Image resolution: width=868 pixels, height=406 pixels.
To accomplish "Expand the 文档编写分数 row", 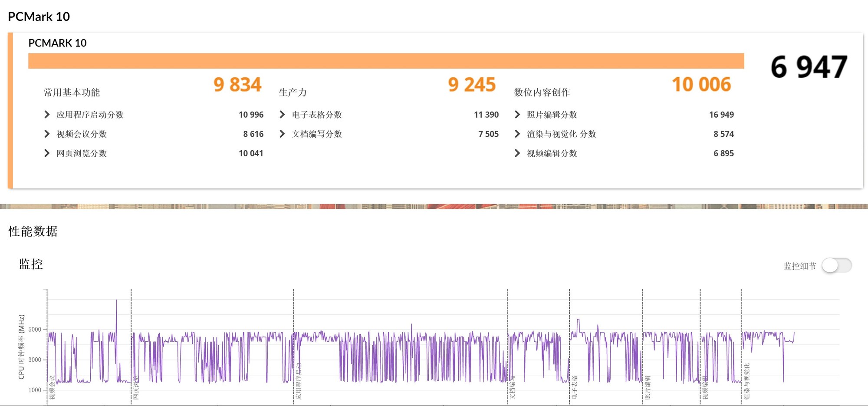I will (x=282, y=134).
